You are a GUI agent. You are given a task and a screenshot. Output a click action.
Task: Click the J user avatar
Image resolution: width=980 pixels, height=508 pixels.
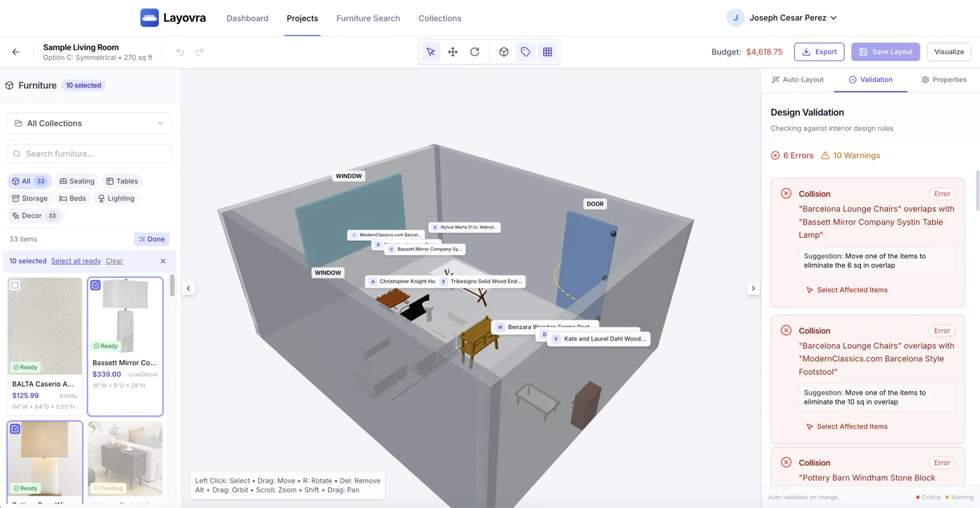pyautogui.click(x=736, y=18)
